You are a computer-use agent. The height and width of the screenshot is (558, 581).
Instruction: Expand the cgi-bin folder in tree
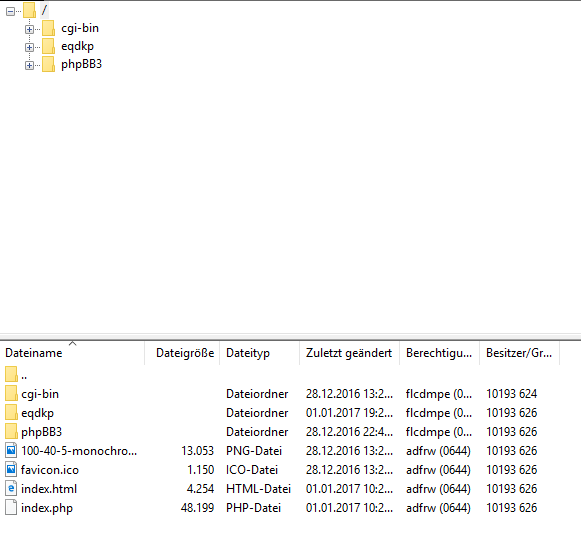click(29, 29)
